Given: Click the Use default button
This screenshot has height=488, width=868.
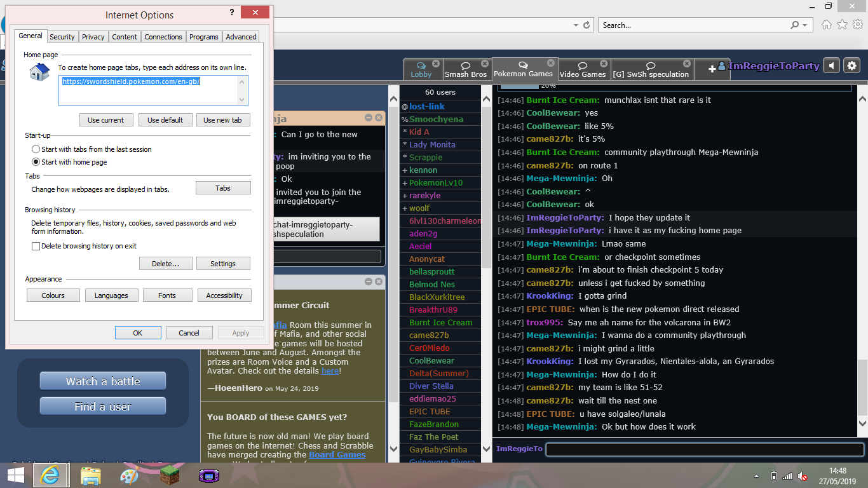Looking at the screenshot, I should 165,120.
